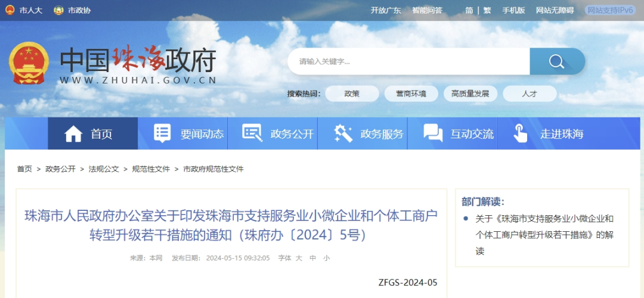The width and height of the screenshot is (644, 298).
Task: Set font size to 小
Action: [x=326, y=258]
